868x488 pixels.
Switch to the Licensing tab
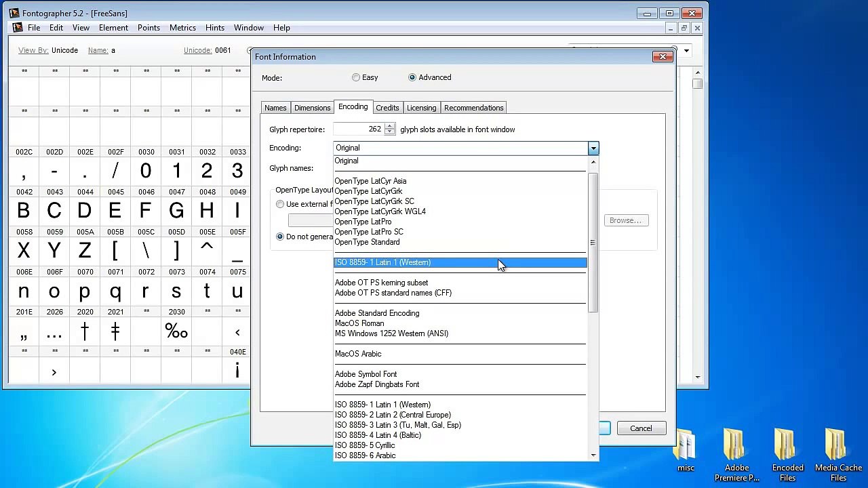pyautogui.click(x=421, y=108)
